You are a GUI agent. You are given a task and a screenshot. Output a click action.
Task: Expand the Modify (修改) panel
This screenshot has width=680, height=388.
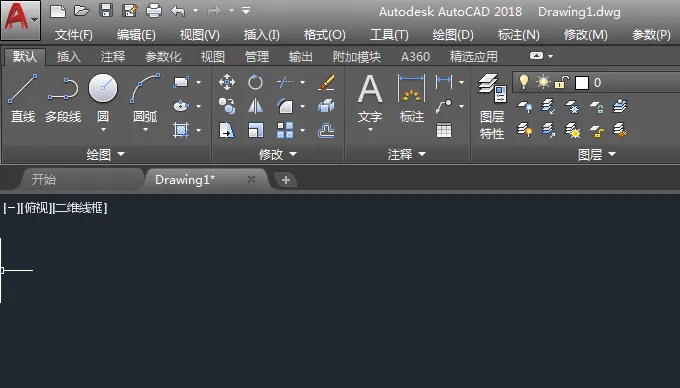[278, 154]
